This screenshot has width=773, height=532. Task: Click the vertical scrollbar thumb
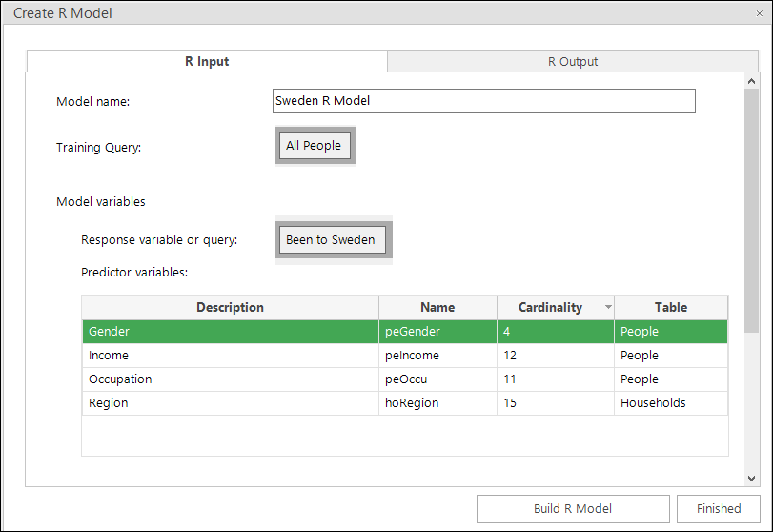751,211
